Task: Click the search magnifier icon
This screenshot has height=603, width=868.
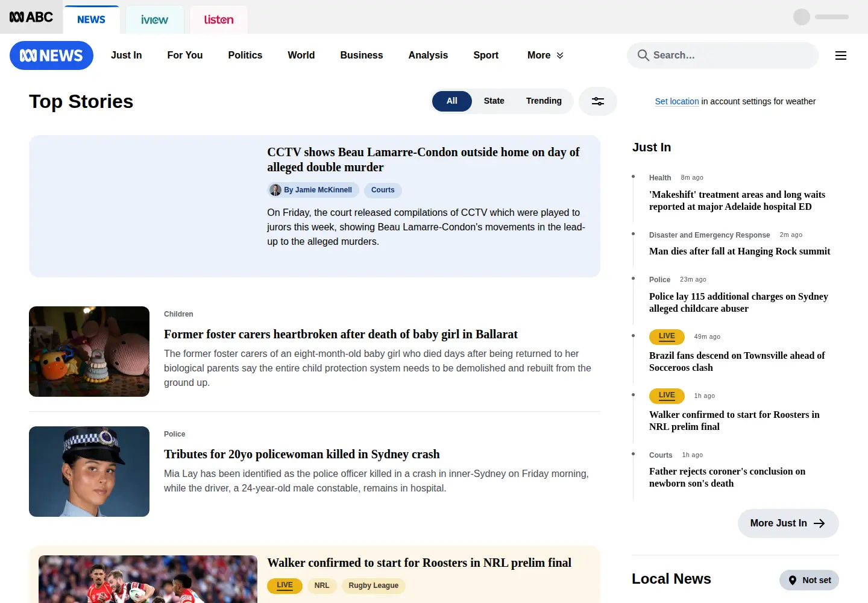Action: (x=643, y=55)
